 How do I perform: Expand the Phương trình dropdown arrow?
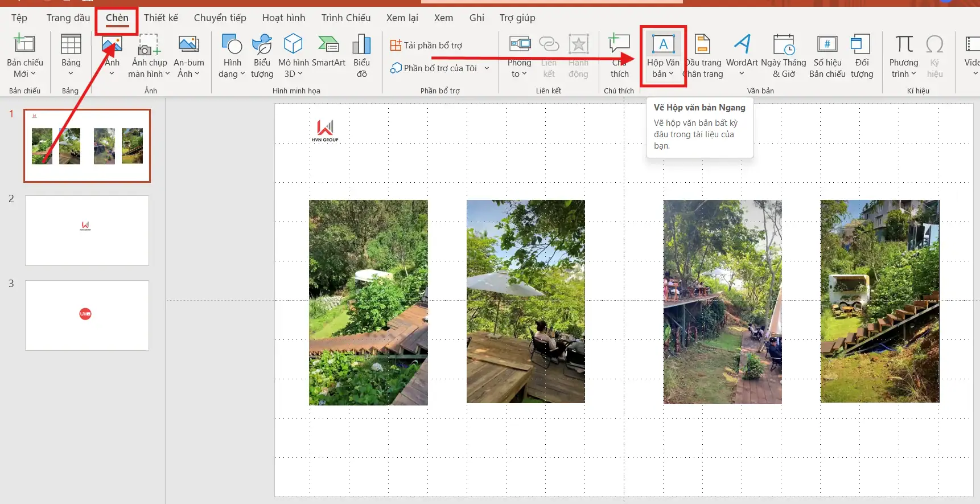coord(913,73)
